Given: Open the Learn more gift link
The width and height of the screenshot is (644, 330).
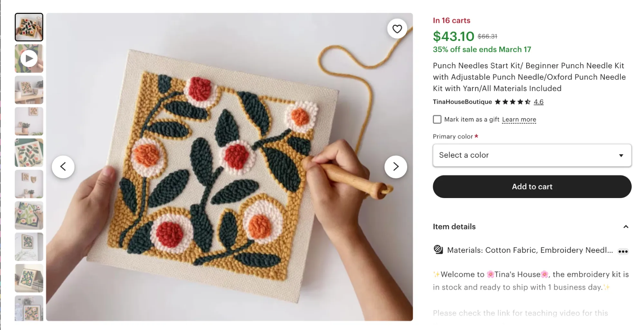Looking at the screenshot, I should [519, 119].
